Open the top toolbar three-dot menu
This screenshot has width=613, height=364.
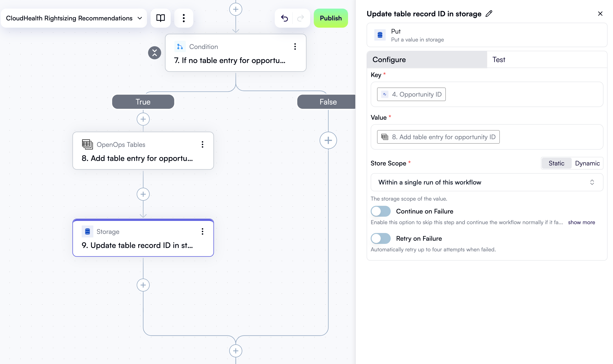click(184, 18)
